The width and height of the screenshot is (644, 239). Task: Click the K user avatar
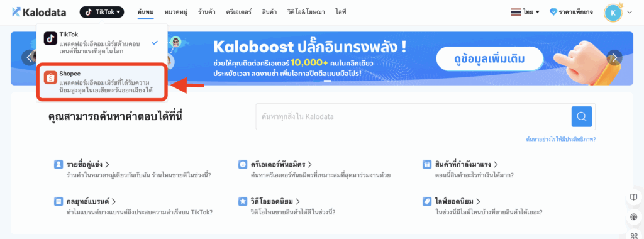click(613, 13)
